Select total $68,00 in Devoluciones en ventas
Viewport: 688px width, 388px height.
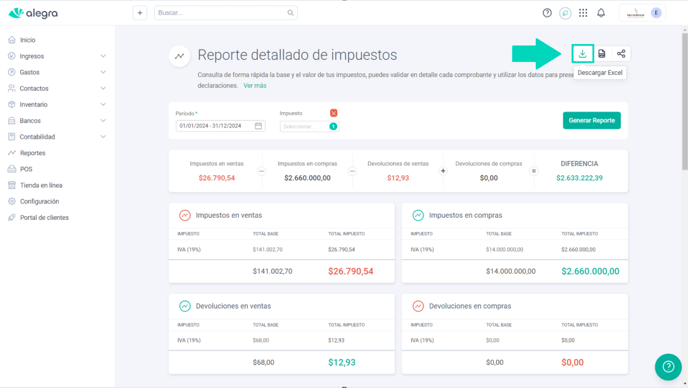click(263, 362)
